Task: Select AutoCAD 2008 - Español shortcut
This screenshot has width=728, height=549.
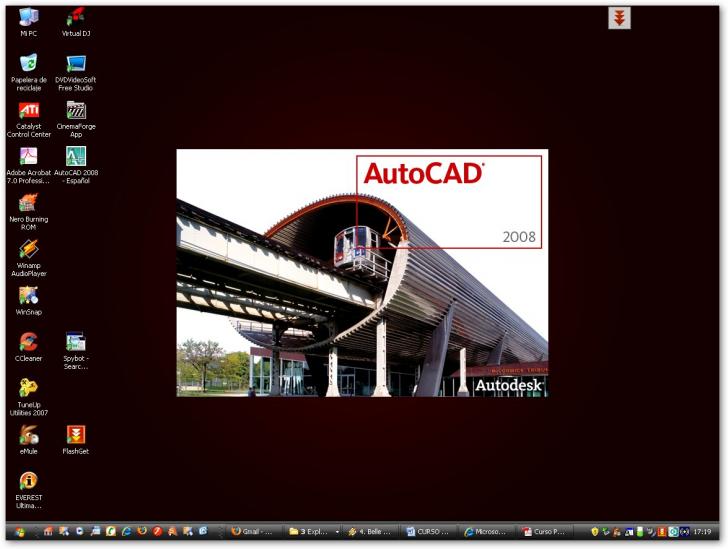Action: point(76,165)
